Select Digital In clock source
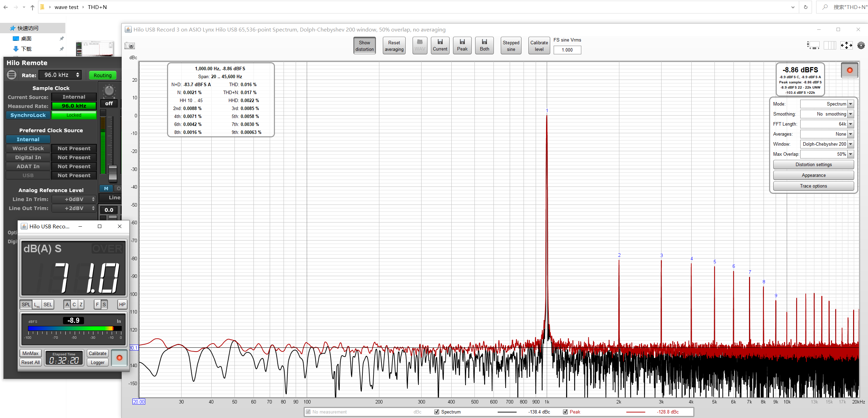The height and width of the screenshot is (418, 868). [x=28, y=157]
